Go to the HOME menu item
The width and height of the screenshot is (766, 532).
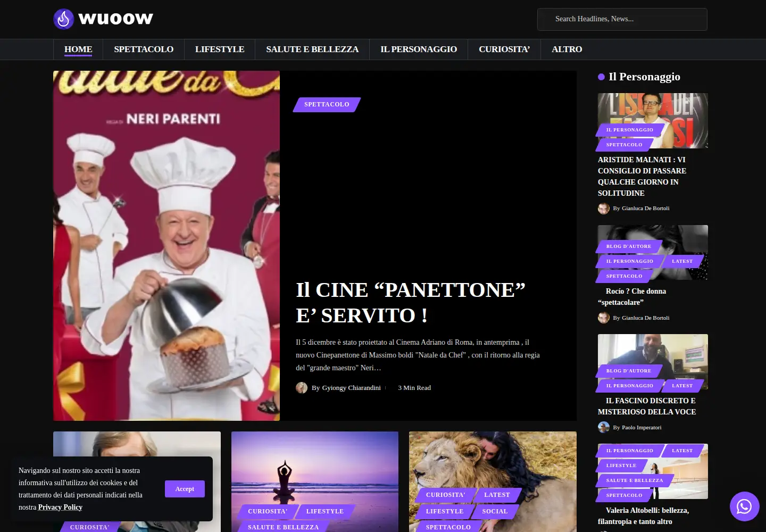[78, 49]
